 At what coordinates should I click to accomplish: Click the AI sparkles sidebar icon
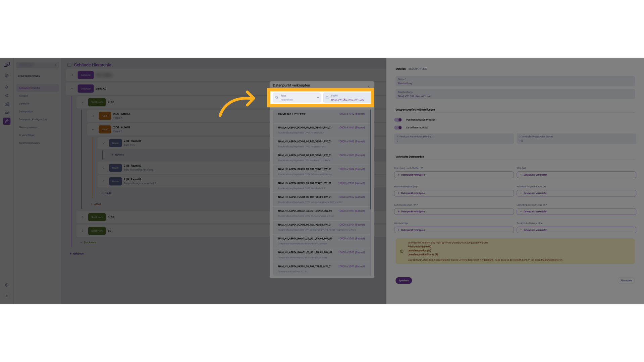(7, 96)
